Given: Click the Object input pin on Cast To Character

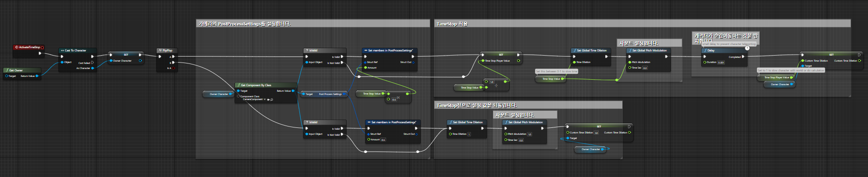Looking at the screenshot, I should coord(62,62).
